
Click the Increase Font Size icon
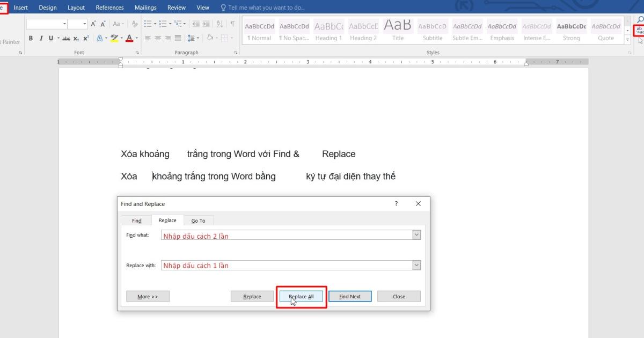click(x=93, y=23)
